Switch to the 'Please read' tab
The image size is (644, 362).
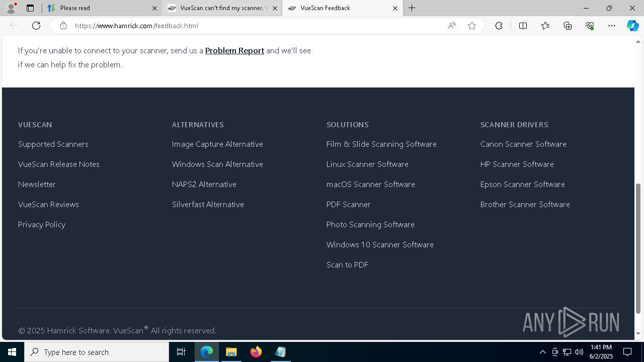(102, 8)
